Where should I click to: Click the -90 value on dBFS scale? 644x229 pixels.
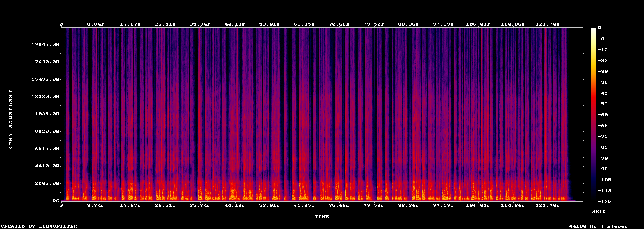[603, 158]
